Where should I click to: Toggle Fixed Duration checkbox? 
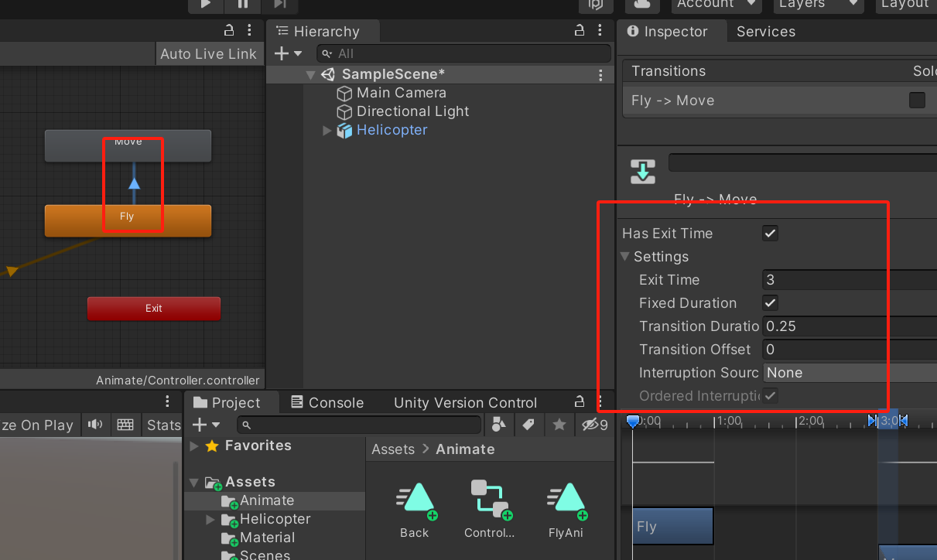click(770, 303)
